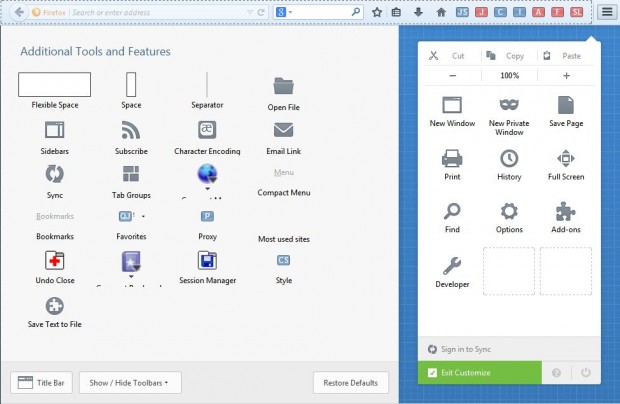Toggle the Title Bar button
The height and width of the screenshot is (404, 620).
[42, 382]
